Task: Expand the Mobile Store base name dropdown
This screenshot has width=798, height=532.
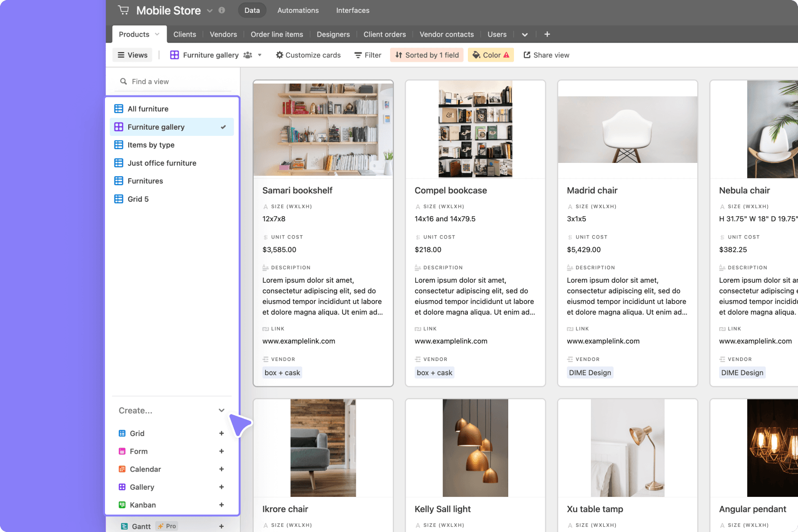Action: [209, 10]
